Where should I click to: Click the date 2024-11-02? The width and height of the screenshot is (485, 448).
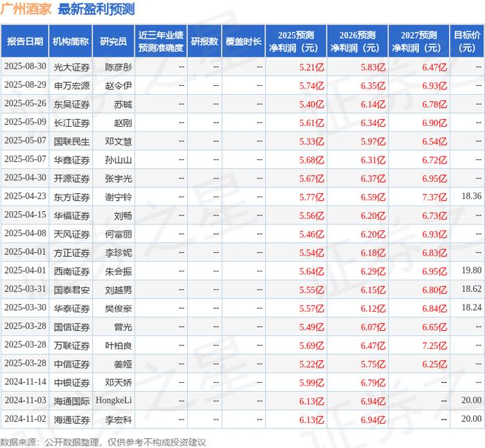[26, 419]
